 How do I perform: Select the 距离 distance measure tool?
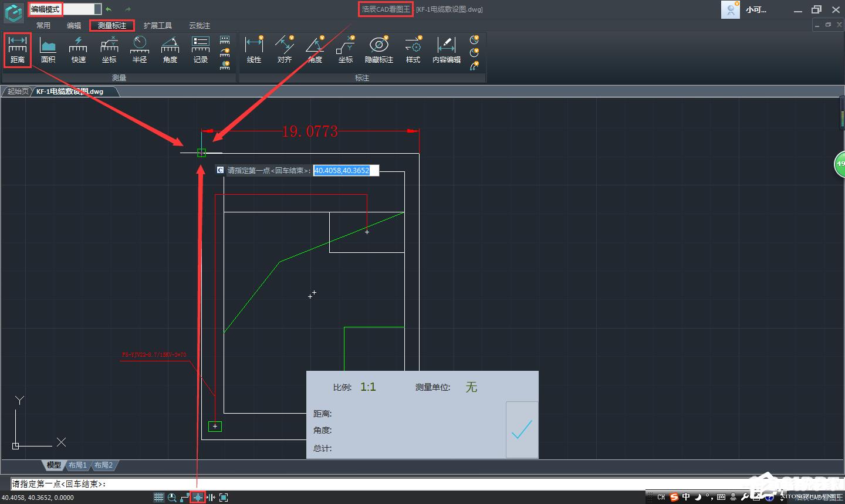(18, 50)
